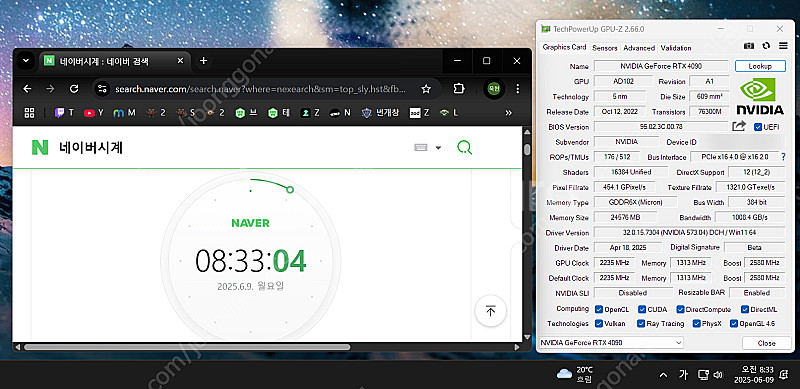Show more bookmarks with the chevron
Screen dimensions: 800x389
pyautogui.click(x=508, y=113)
